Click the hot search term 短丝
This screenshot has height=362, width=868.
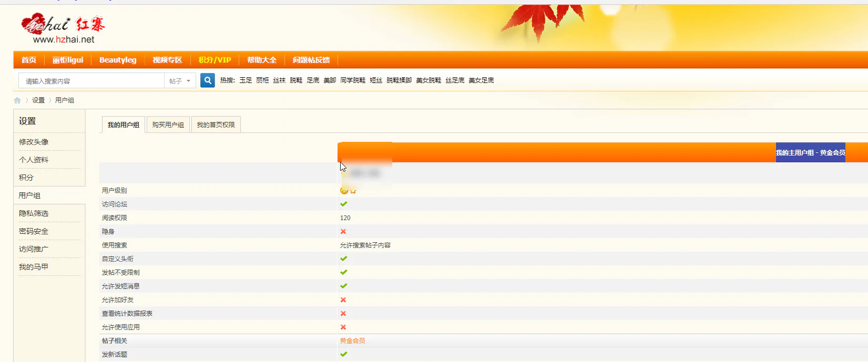click(x=376, y=80)
